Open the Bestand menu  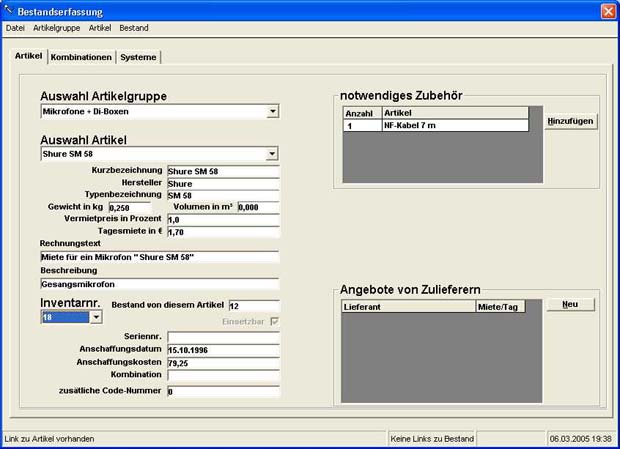point(134,28)
